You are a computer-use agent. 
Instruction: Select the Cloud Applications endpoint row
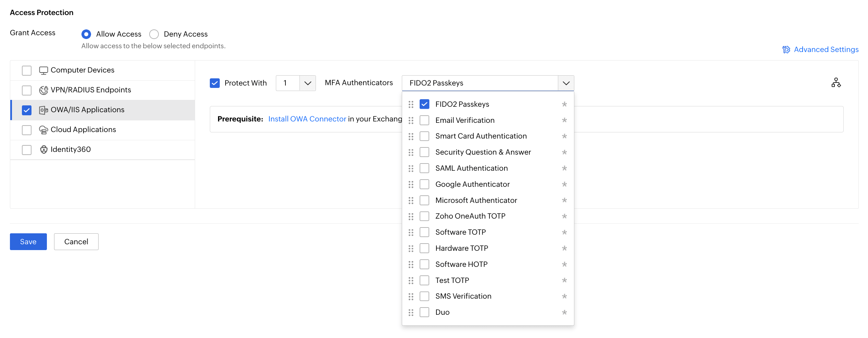[x=103, y=130]
